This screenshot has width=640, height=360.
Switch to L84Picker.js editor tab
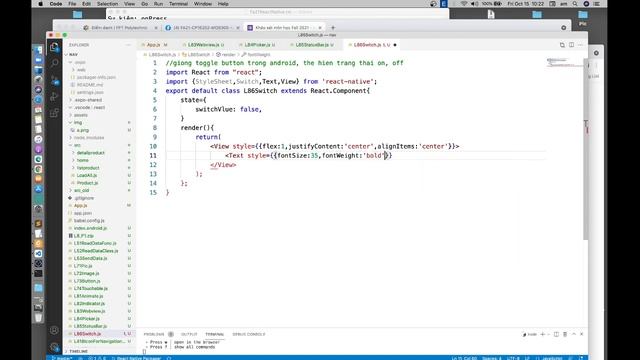(257, 45)
